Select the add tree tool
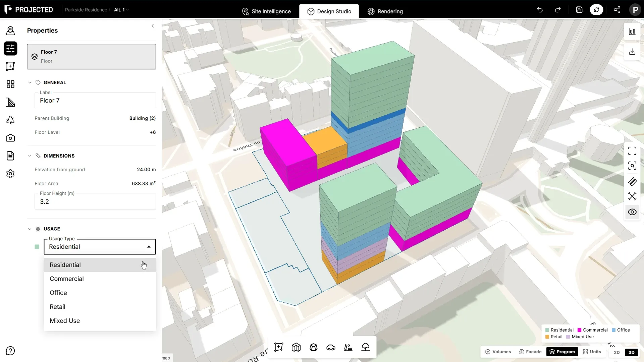This screenshot has width=644, height=362. 366,347
